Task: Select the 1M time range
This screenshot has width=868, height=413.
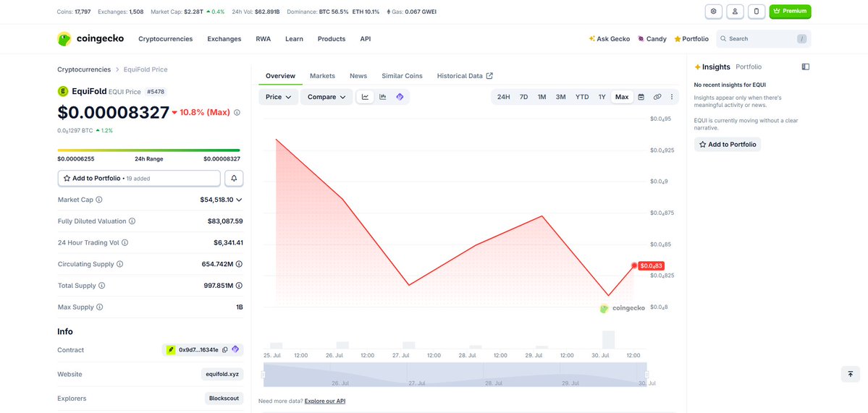Action: (x=542, y=97)
